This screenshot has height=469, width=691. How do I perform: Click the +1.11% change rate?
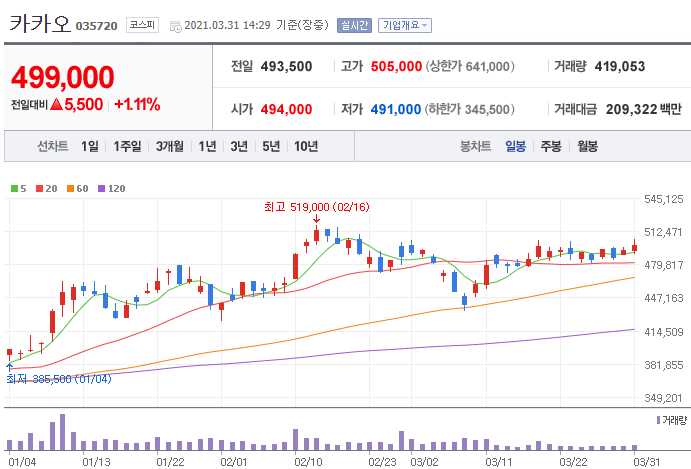click(x=137, y=104)
